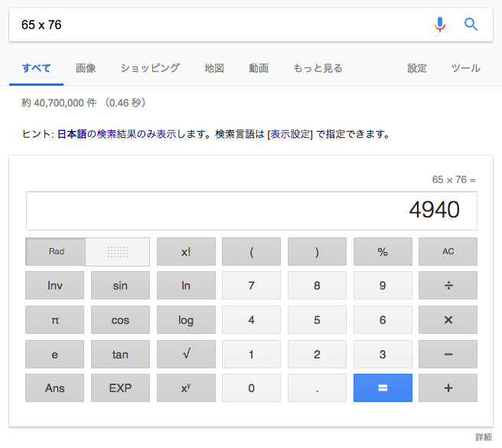Click the x to the power y key
The image size is (502, 448).
point(186,388)
